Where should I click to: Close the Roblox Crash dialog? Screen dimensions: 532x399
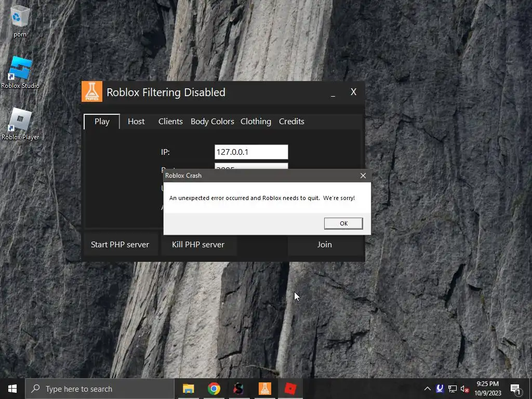tap(363, 176)
